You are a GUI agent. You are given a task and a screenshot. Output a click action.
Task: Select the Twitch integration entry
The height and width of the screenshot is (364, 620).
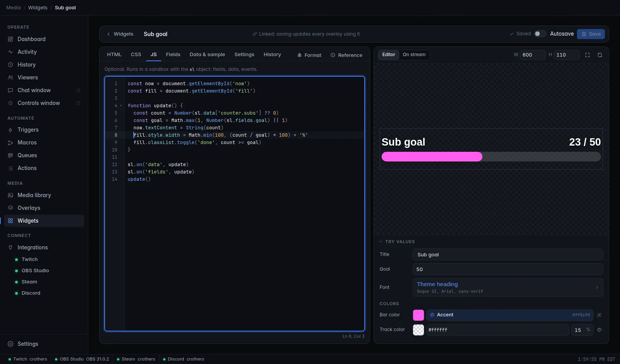tap(30, 259)
